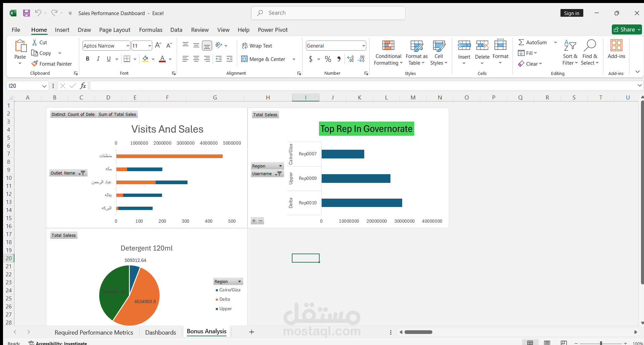Open Conditional Formatting icon in Styles
The height and width of the screenshot is (345, 644).
[x=388, y=46]
